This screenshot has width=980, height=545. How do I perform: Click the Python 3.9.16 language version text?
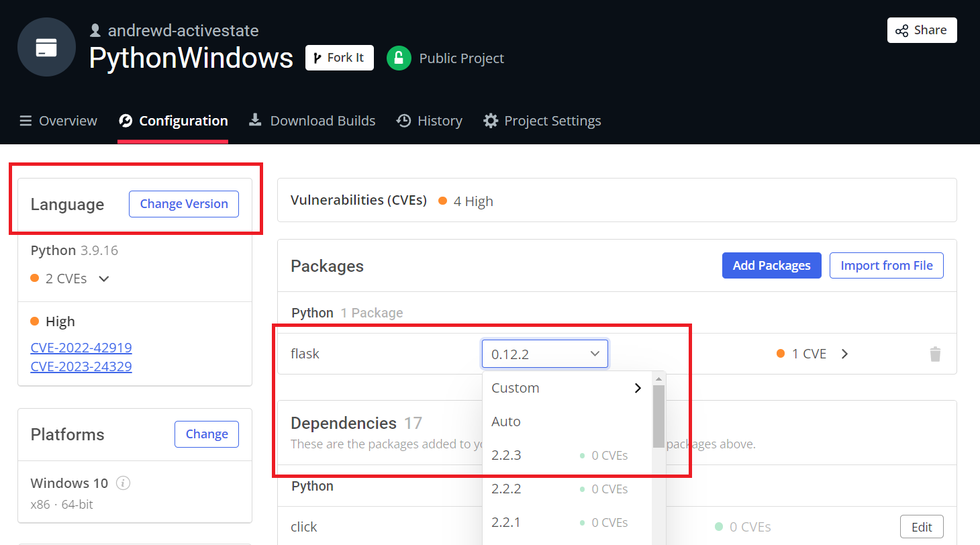[x=75, y=250]
